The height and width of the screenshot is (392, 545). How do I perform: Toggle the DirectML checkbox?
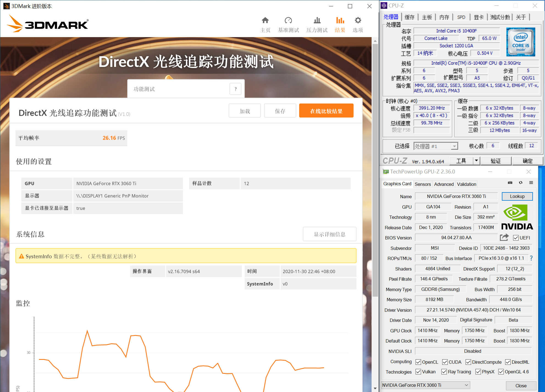coord(508,362)
